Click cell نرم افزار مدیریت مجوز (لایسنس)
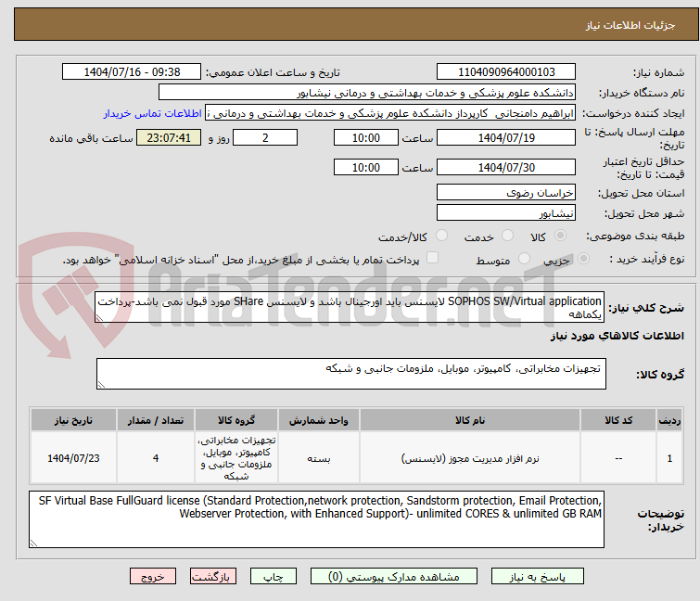Image resolution: width=700 pixels, height=601 pixels. pos(470,458)
